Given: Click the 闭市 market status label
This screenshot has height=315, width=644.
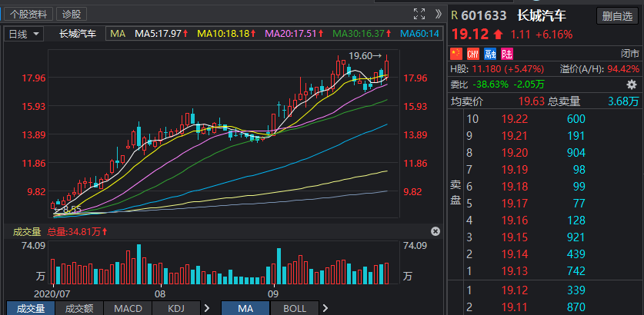Looking at the screenshot, I should point(629,53).
